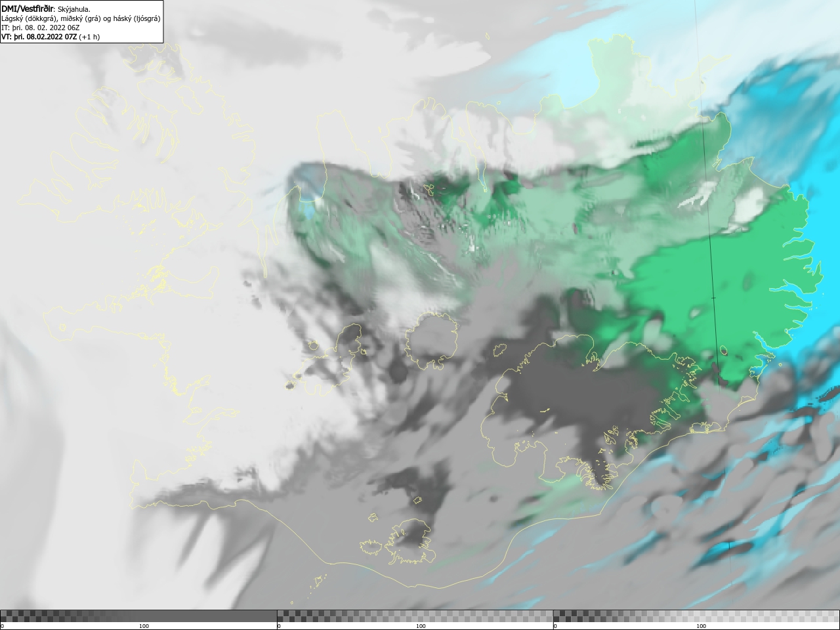This screenshot has width=840, height=630.
Task: Click the word 'Skýjahula.' in legend
Action: (x=74, y=9)
